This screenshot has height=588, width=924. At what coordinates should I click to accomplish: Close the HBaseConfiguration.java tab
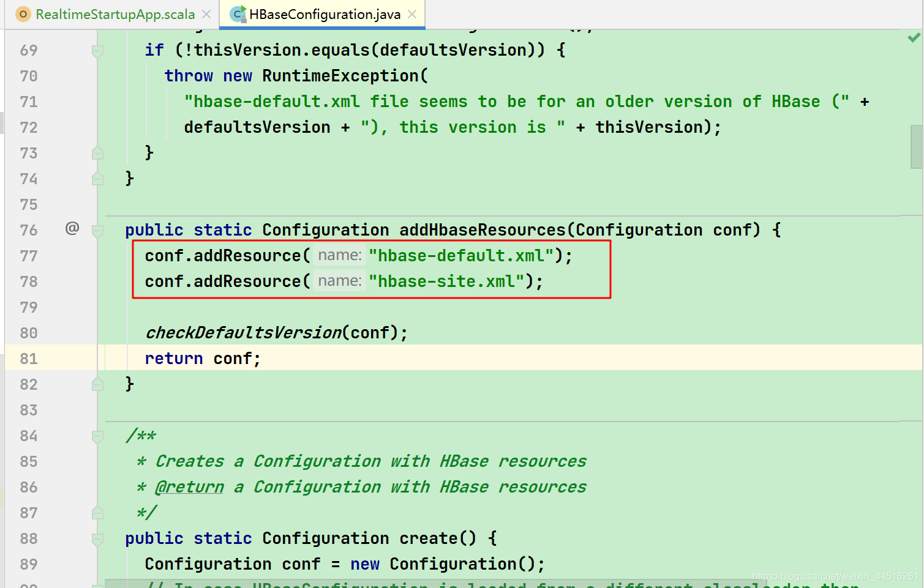pyautogui.click(x=412, y=13)
